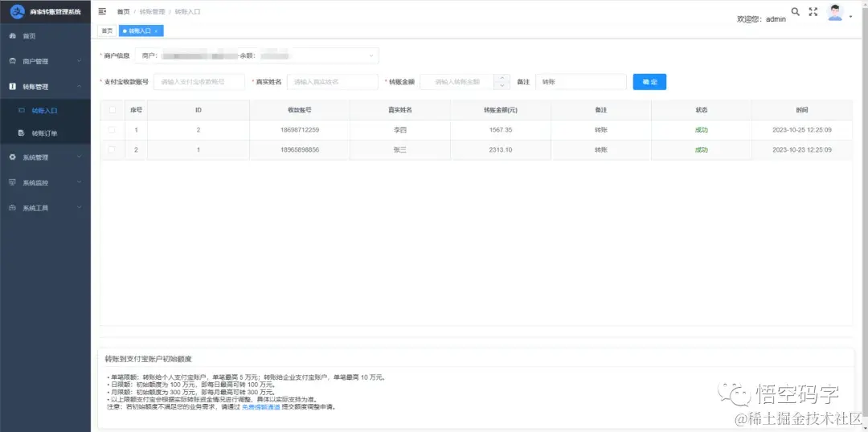Toggle the select-all checkbox in table header
The image size is (868, 432).
[x=113, y=110]
